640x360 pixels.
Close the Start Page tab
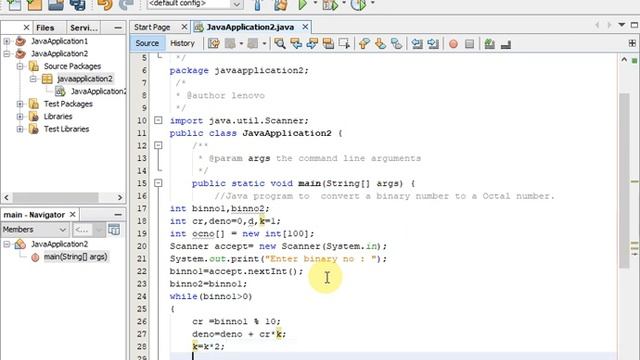click(184, 27)
